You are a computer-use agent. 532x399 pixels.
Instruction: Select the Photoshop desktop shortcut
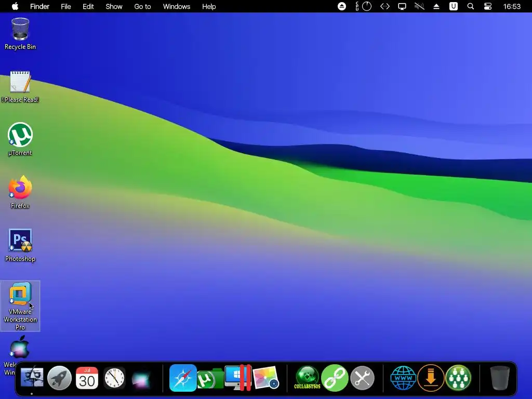[20, 245]
